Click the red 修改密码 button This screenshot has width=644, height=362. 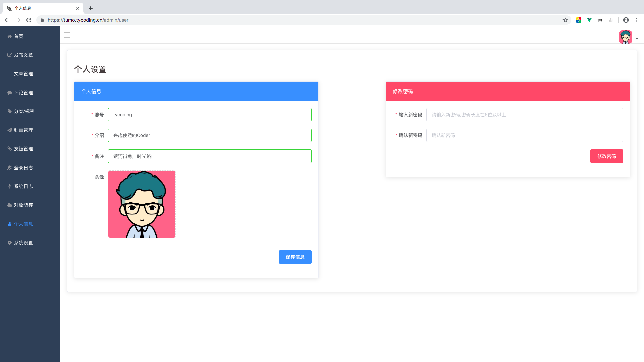click(x=606, y=156)
